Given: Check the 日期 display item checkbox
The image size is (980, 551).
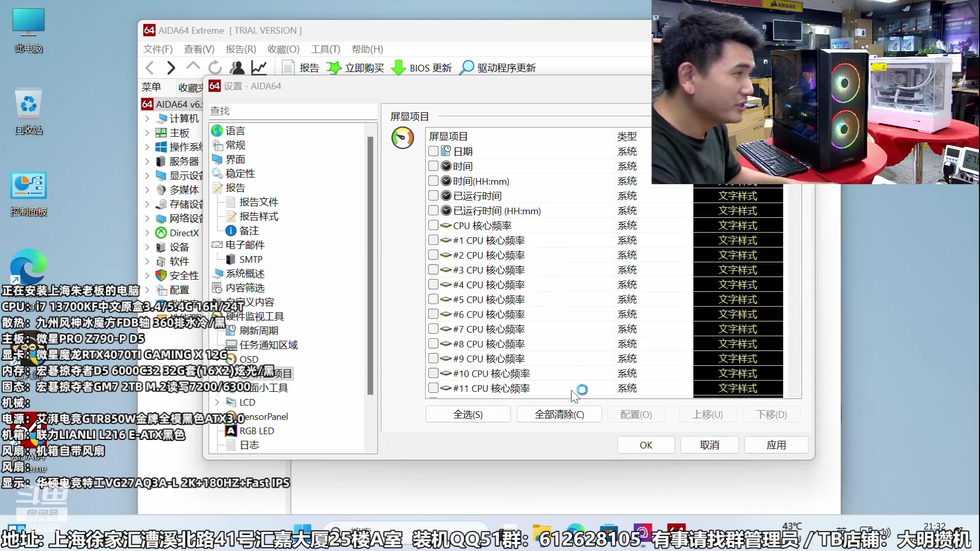Looking at the screenshot, I should [x=433, y=151].
